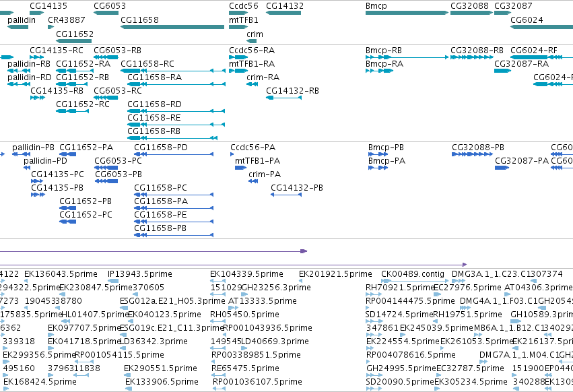Image resolution: width=573 pixels, height=392 pixels.
Task: Select protein mtTFB1-PA
Action: pos(241,168)
